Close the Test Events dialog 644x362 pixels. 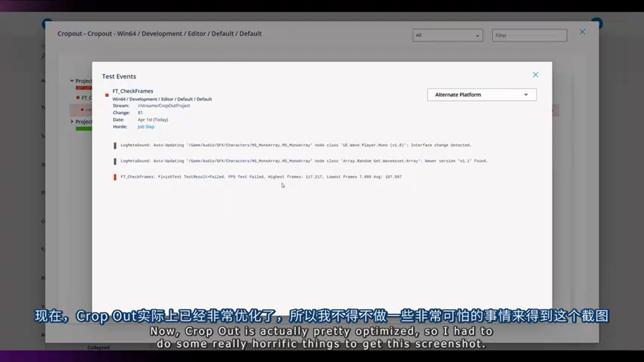[535, 74]
